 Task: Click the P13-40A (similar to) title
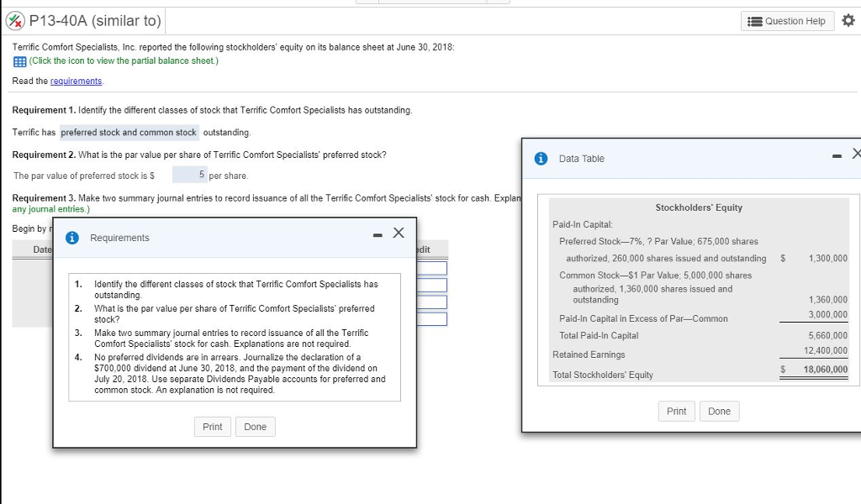[x=95, y=21]
